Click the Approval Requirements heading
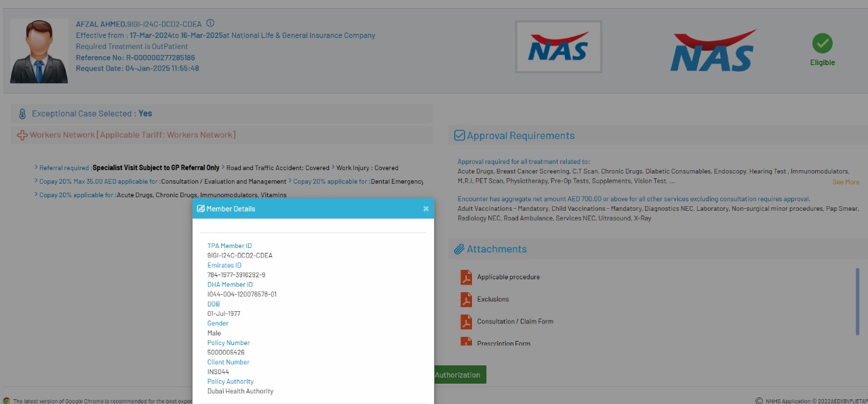The height and width of the screenshot is (404, 868). [x=521, y=136]
